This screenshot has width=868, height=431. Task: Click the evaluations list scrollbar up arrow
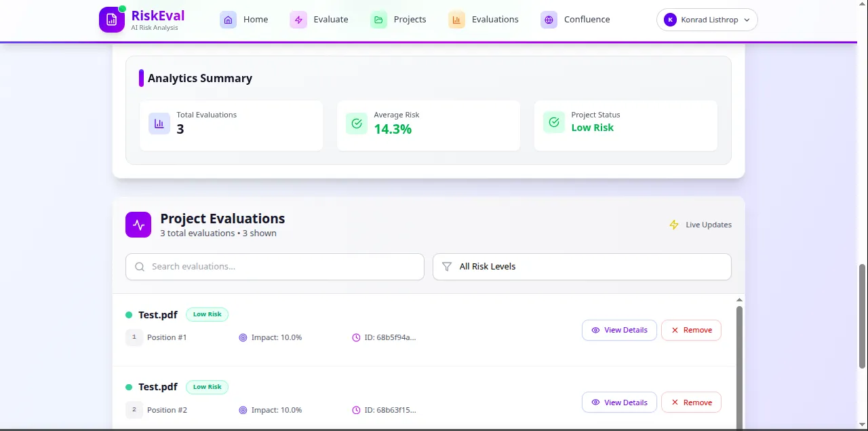(740, 299)
